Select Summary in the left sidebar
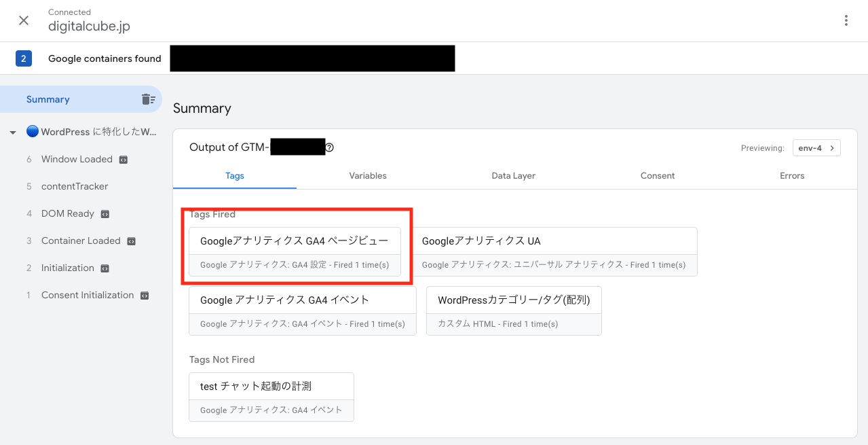 pos(81,99)
